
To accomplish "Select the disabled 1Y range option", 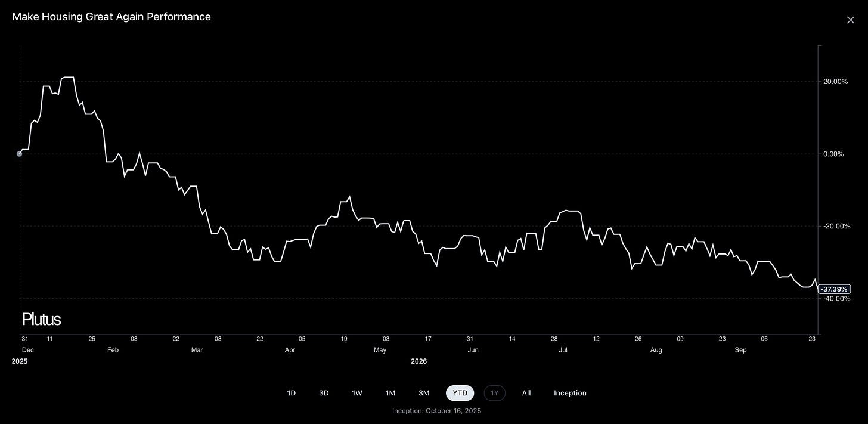I will coord(494,393).
